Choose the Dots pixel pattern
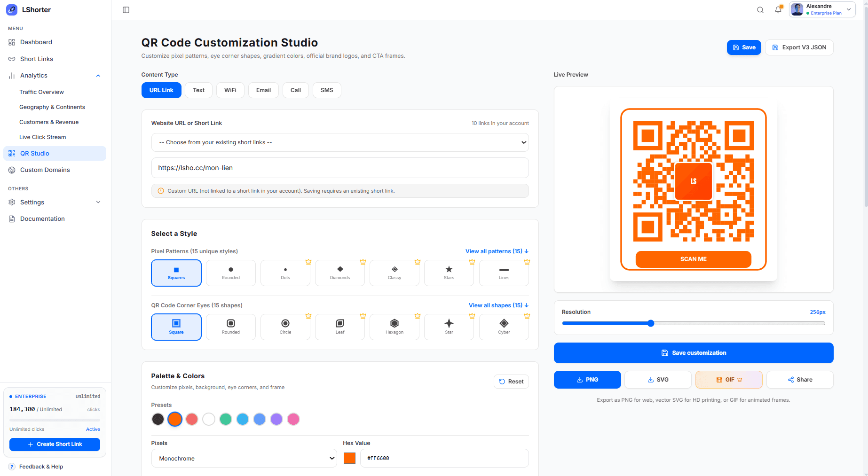Image resolution: width=868 pixels, height=476 pixels. [285, 273]
